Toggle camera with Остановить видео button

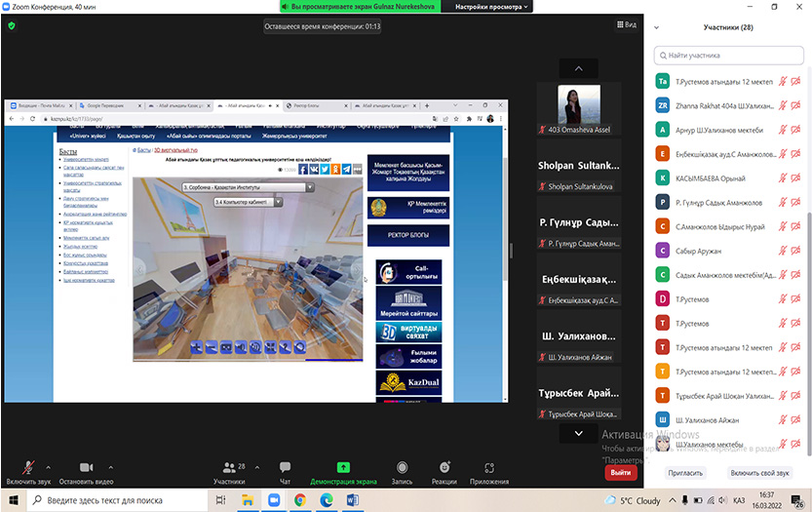(85, 469)
